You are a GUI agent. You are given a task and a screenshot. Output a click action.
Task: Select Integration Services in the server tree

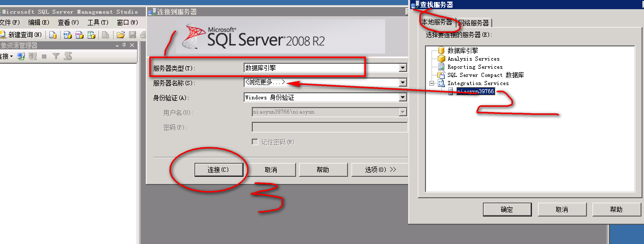coord(478,83)
